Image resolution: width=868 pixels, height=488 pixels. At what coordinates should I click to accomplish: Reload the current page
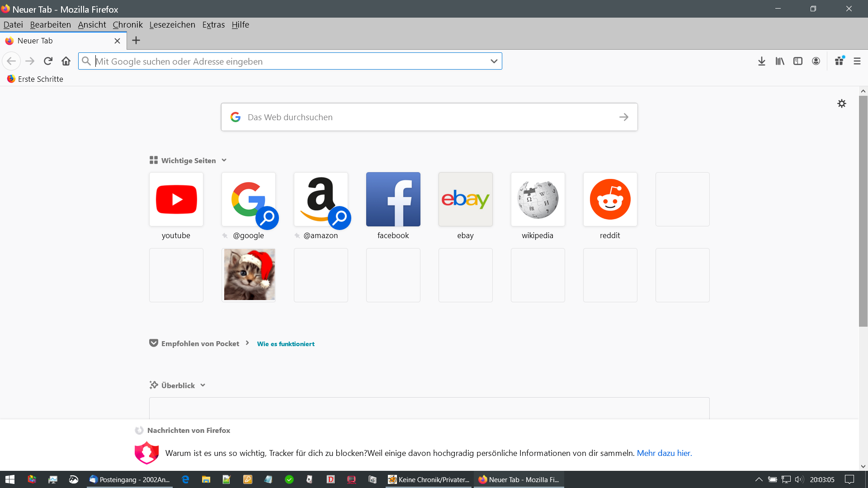point(48,61)
